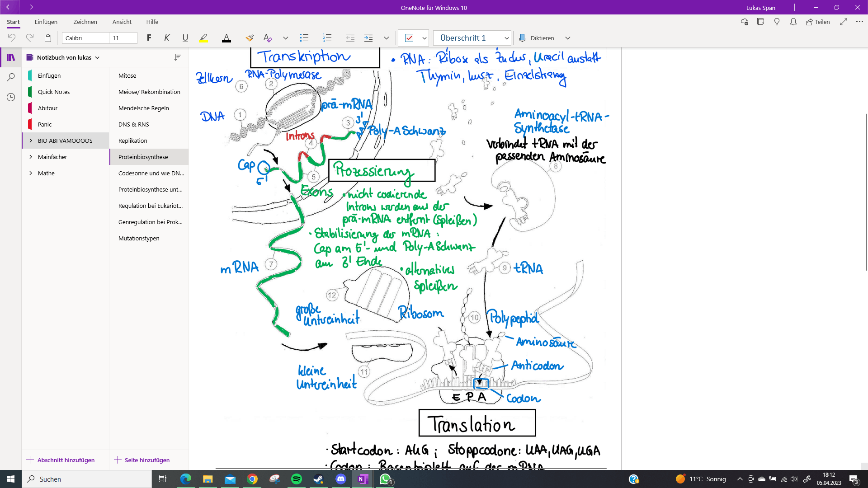Open Spotify from the taskbar
This screenshot has height=488, width=868.
click(x=297, y=479)
